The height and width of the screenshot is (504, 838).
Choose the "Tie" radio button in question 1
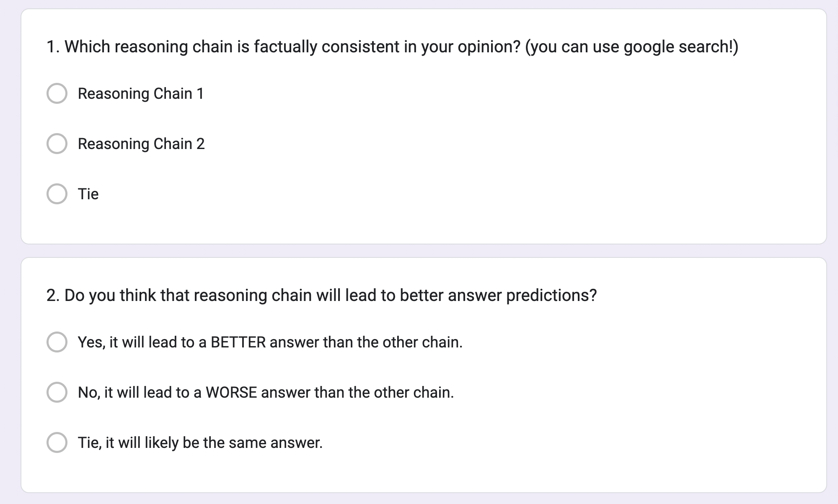[57, 194]
